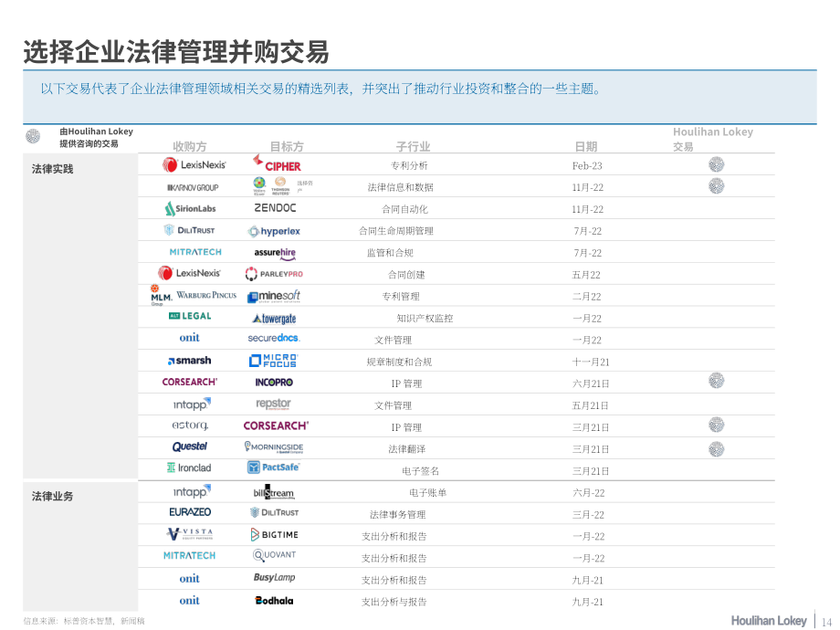Click the assurehire logo
The width and height of the screenshot is (840, 630).
pyautogui.click(x=275, y=253)
